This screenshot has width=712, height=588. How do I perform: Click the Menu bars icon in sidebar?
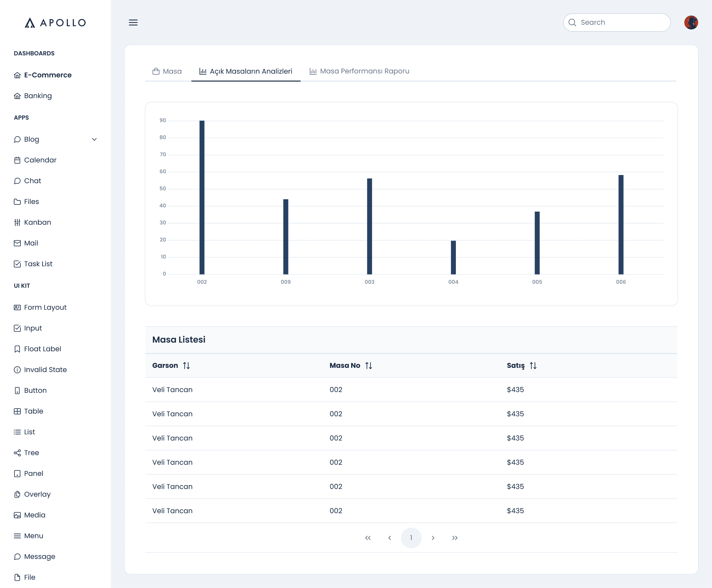point(17,536)
